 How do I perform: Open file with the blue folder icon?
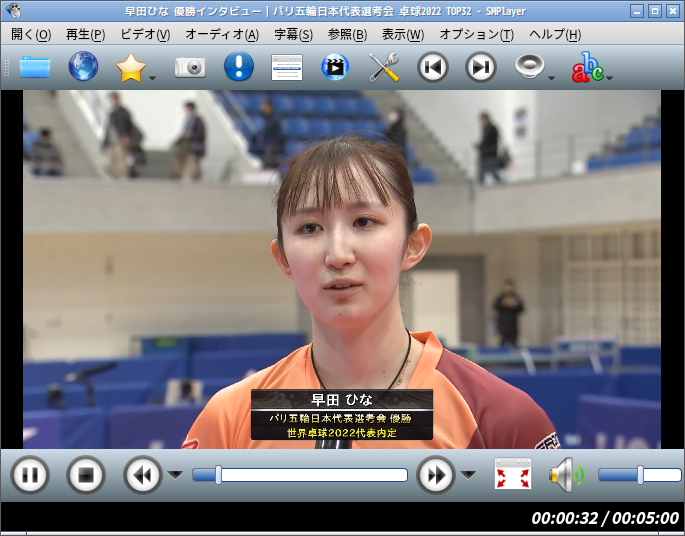point(35,67)
